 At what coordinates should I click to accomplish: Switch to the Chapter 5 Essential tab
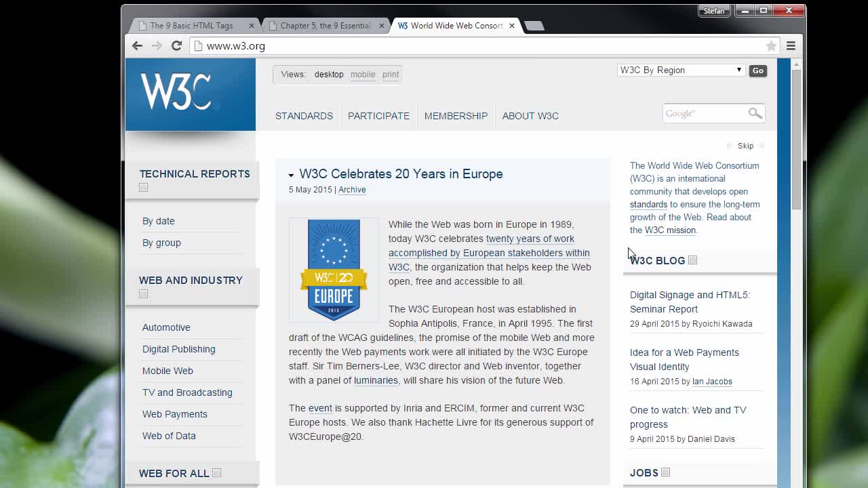coord(325,26)
